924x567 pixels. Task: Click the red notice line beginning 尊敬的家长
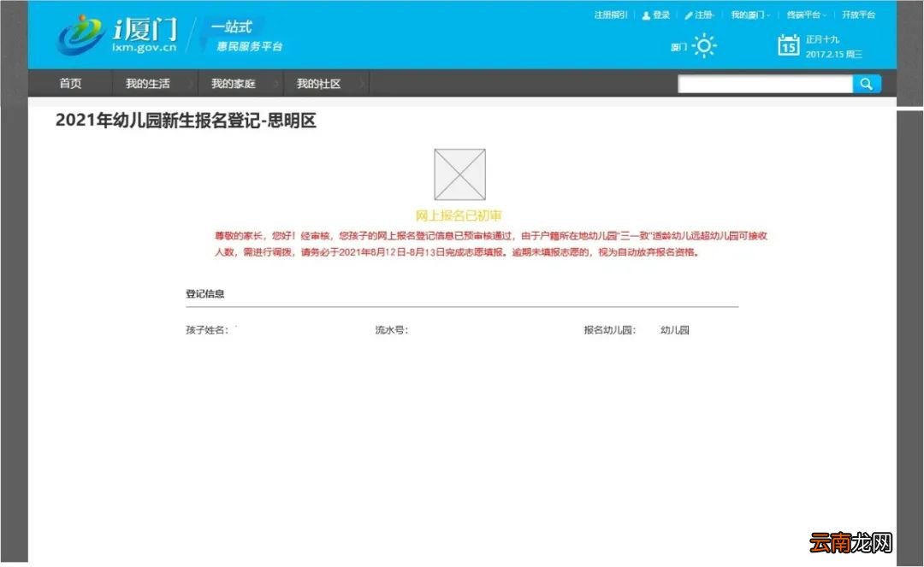pyautogui.click(x=491, y=235)
